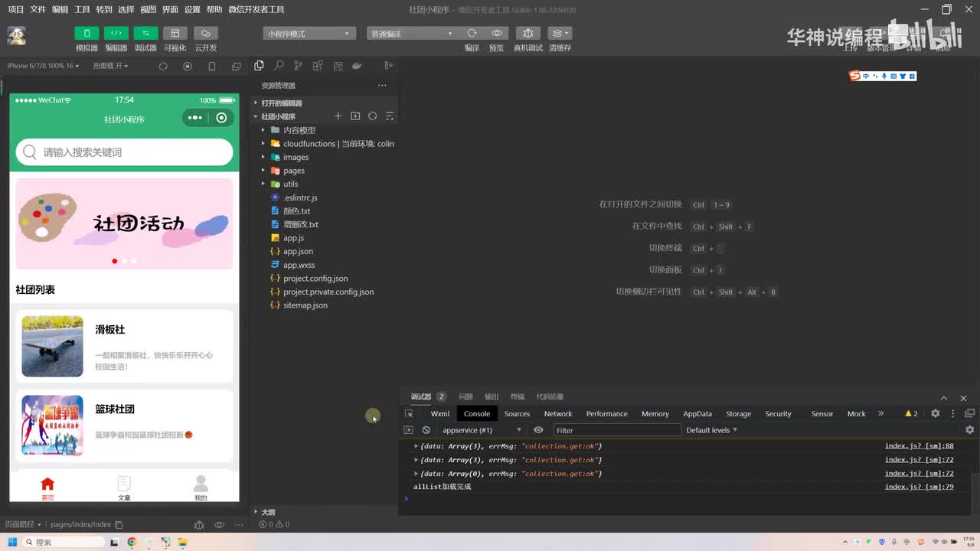The width and height of the screenshot is (980, 551).
Task: Open the appservice (#1) context dropdown
Action: click(482, 430)
